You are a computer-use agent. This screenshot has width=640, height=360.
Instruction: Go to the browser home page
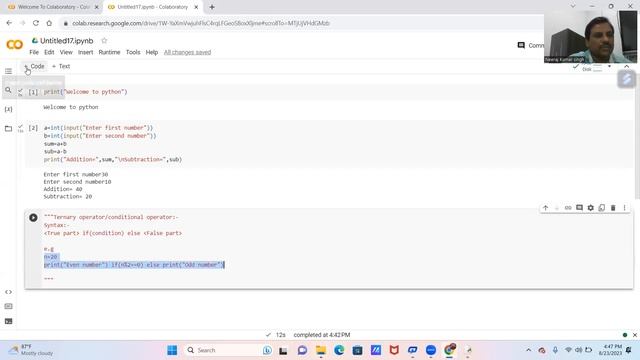(49, 23)
